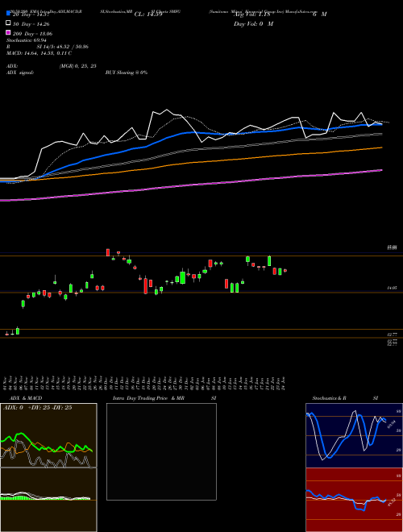
Task: Click the 'MACD: 14.64, 14.53, 0.11 C' readout
Action: (39, 53)
